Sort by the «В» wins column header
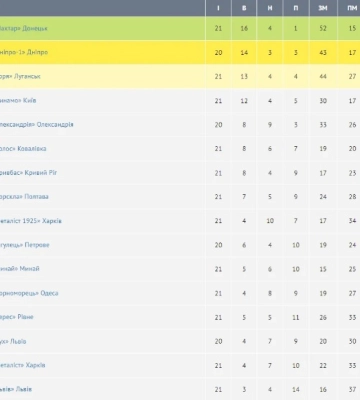This screenshot has height=400, width=360. [244, 8]
